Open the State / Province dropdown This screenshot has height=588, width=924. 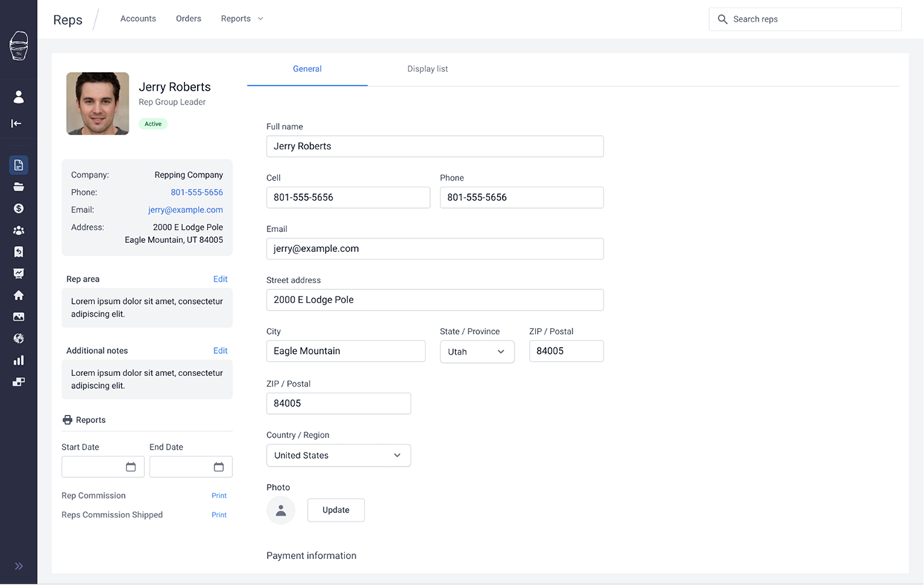477,352
